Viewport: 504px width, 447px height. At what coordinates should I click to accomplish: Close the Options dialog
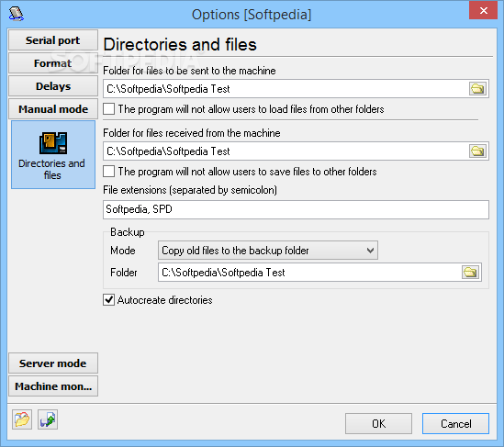[x=483, y=11]
